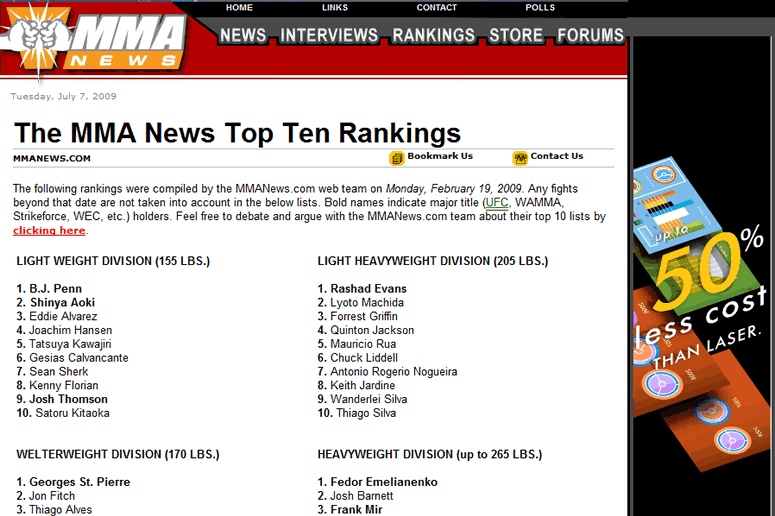Screen dimensions: 775x516
Task: Open the HOME top menu link
Action: tap(239, 8)
